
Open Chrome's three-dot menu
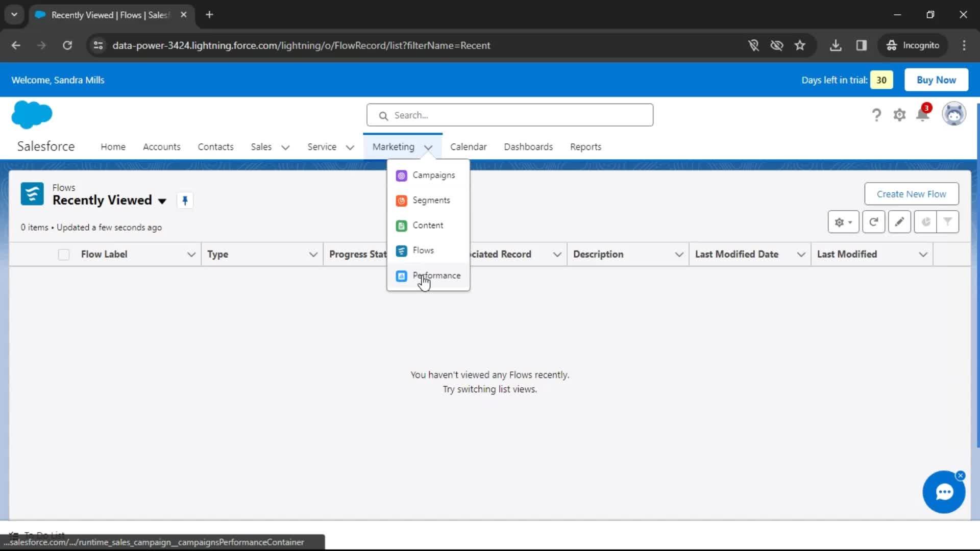tap(964, 45)
